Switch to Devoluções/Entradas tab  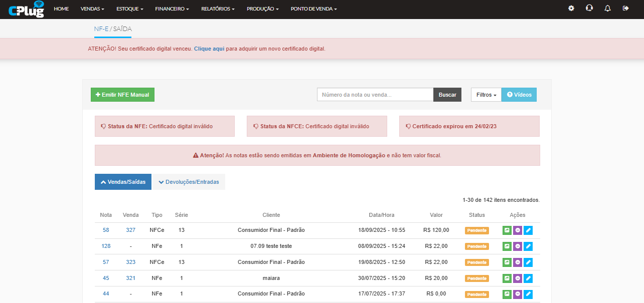tap(189, 182)
